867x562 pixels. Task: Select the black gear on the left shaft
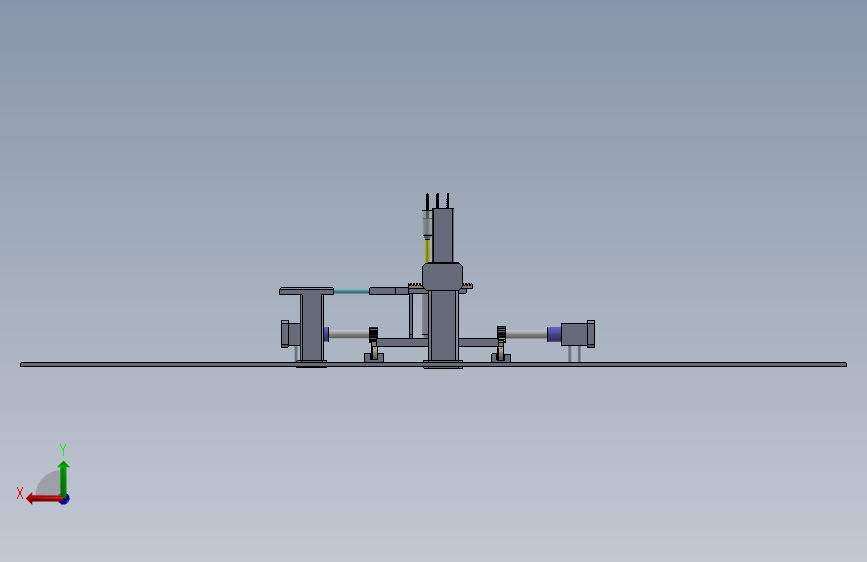pyautogui.click(x=373, y=334)
